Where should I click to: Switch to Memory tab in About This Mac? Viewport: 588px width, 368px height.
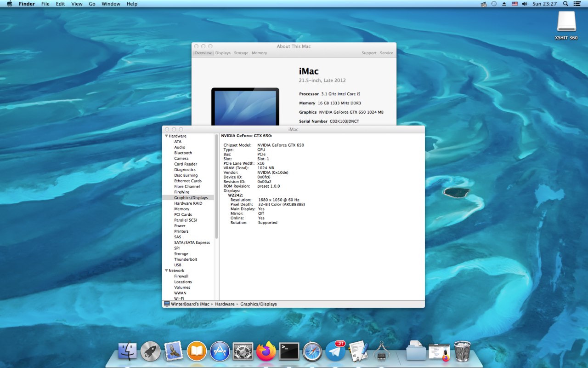[259, 53]
